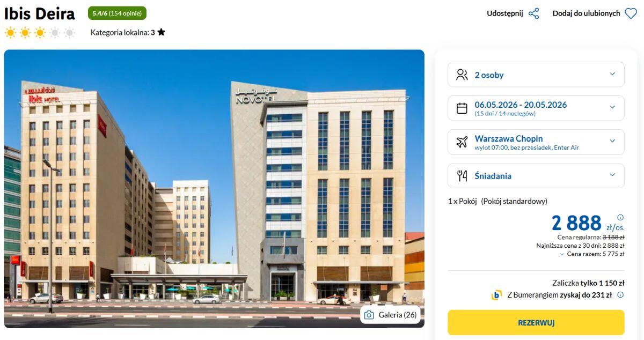Click the persons icon in the 2 osoby field
644x340 pixels.
(x=462, y=75)
